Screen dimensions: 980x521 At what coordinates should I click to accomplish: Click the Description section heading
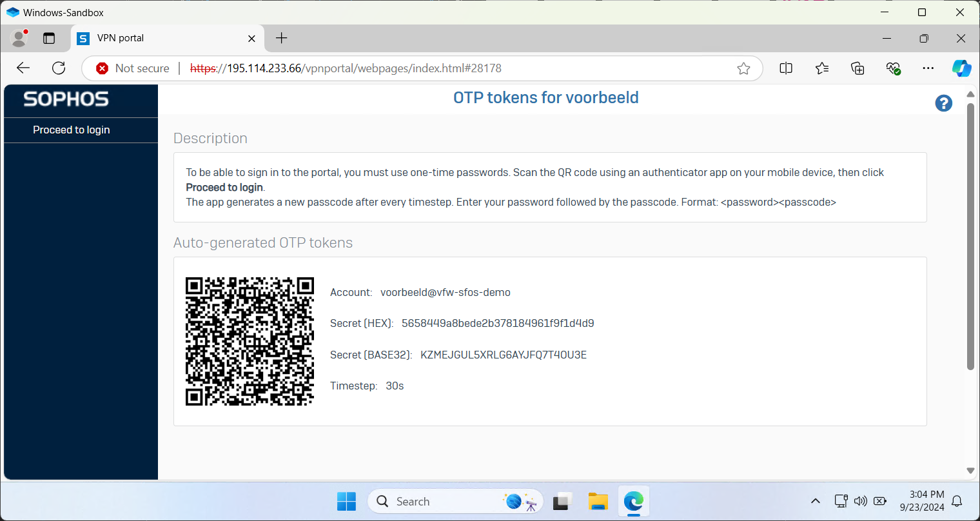pyautogui.click(x=210, y=138)
